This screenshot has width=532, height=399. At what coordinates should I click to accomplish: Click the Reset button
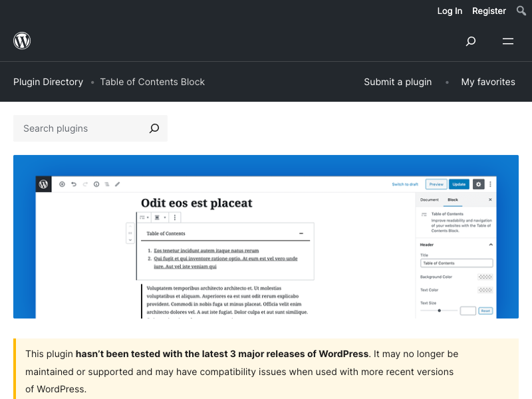click(x=485, y=311)
